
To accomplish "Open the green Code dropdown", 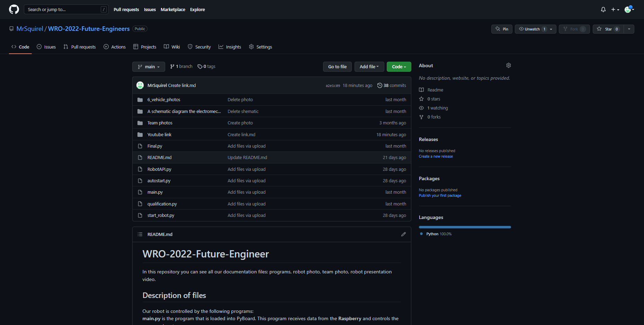I will click(399, 67).
